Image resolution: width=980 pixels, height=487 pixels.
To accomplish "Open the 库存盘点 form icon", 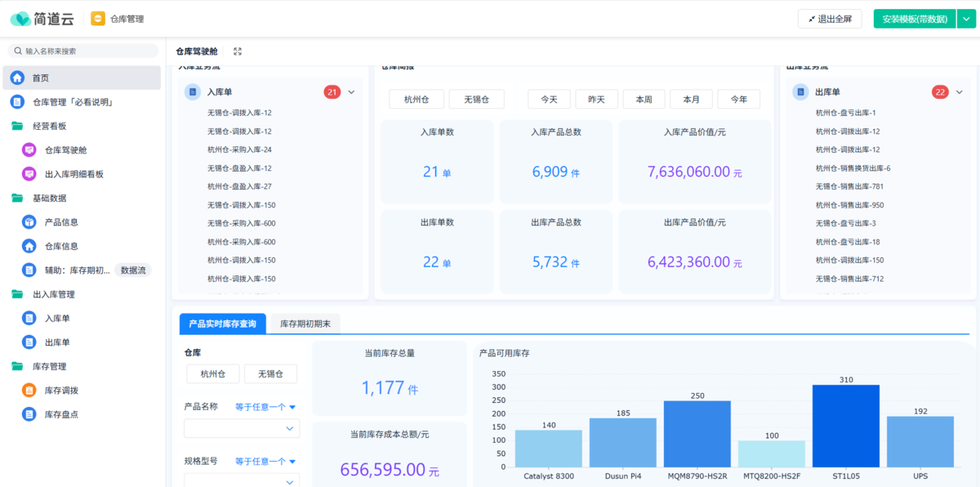I will click(x=29, y=414).
